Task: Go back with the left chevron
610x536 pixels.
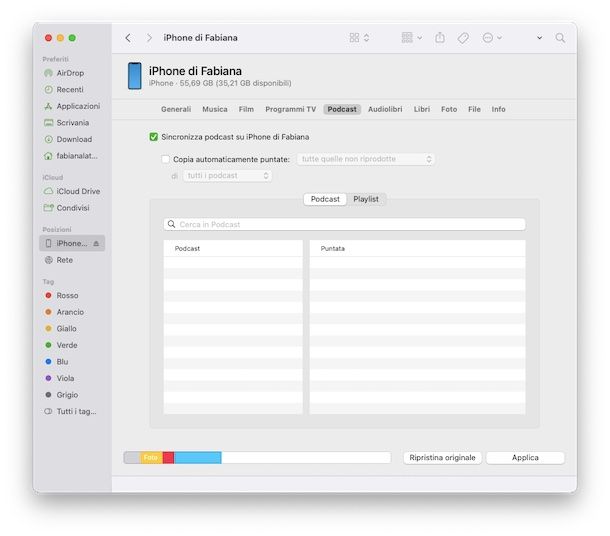Action: click(x=128, y=38)
